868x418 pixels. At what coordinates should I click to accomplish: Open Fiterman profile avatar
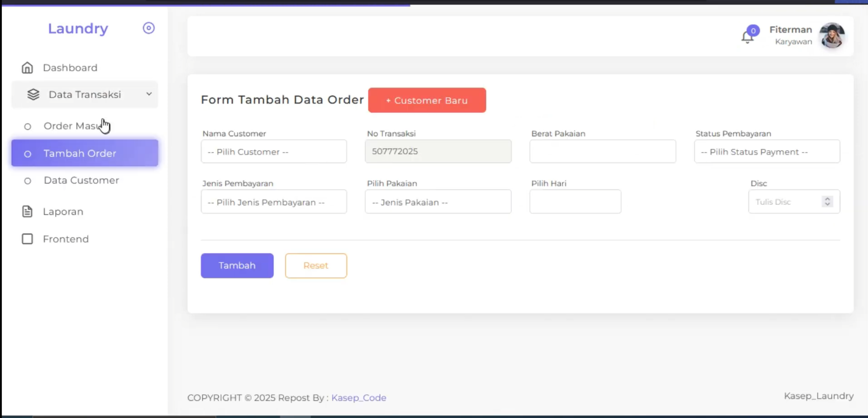click(x=832, y=36)
